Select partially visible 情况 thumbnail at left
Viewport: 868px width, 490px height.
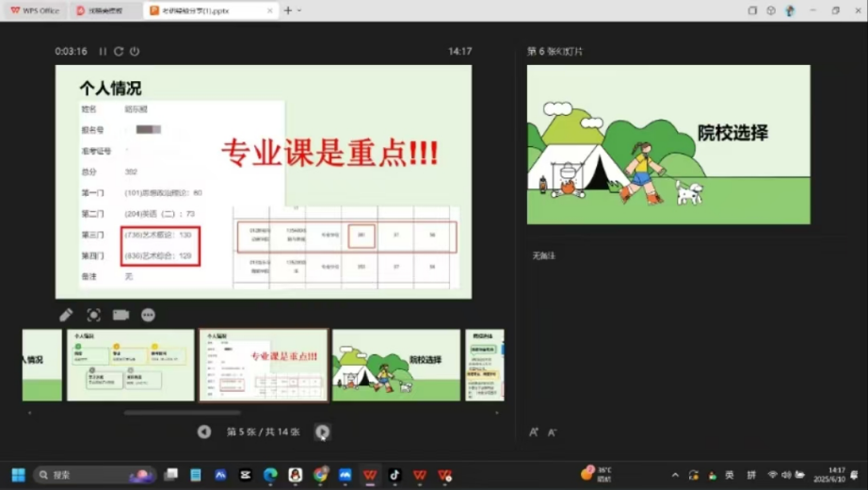coord(42,366)
